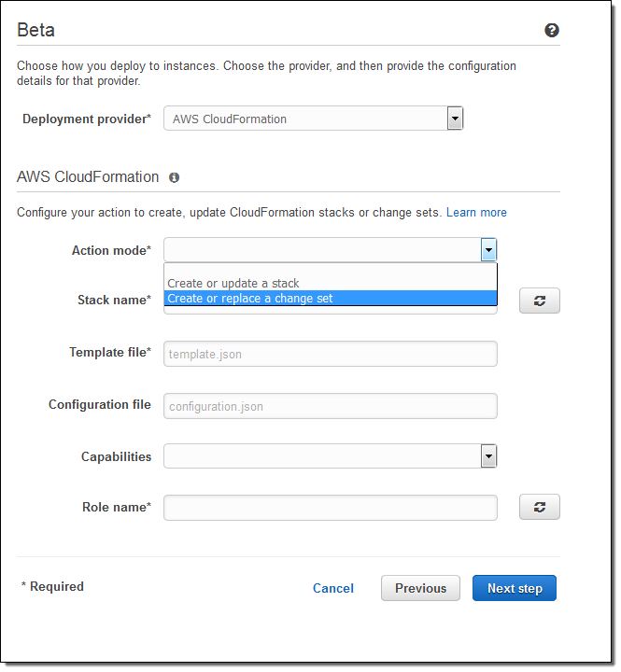Viewport: 621px width, 672px height.
Task: Click into the Configuration file field
Action: tap(330, 406)
